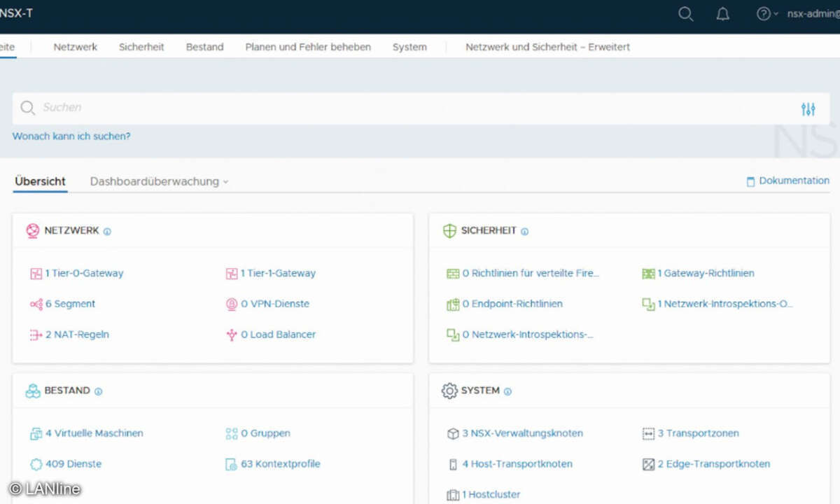Click the Segment icon

pos(36,304)
